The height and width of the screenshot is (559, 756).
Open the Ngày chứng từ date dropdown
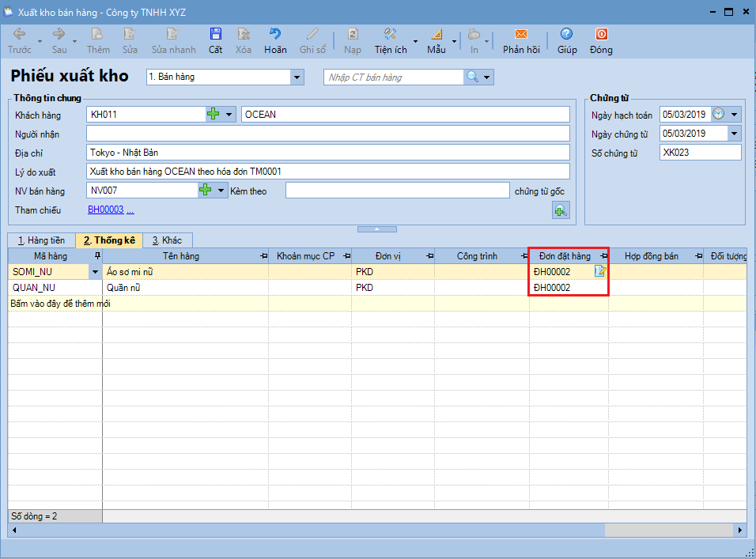tap(735, 134)
